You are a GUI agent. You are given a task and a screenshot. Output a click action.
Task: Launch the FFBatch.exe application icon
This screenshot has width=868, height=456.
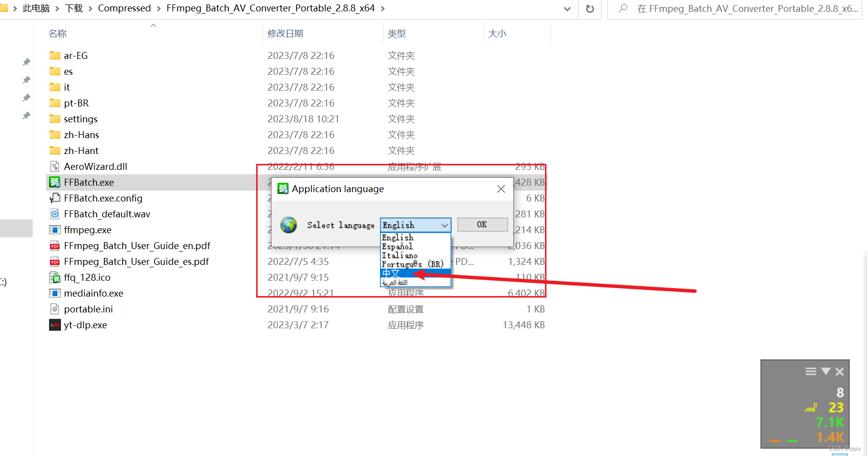(x=54, y=182)
